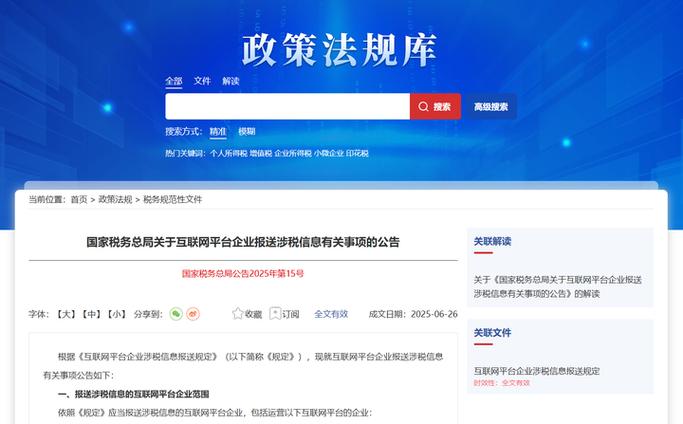Search hot keyword 增值税

click(261, 153)
